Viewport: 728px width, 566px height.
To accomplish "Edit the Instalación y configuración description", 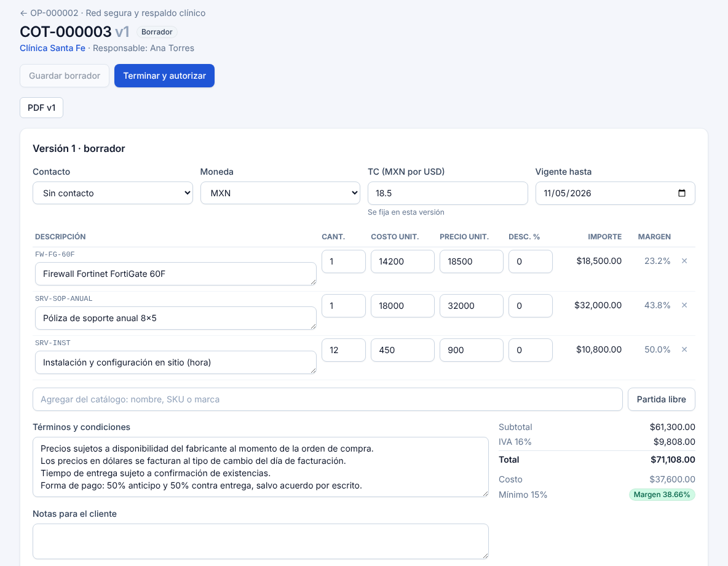I will (175, 362).
